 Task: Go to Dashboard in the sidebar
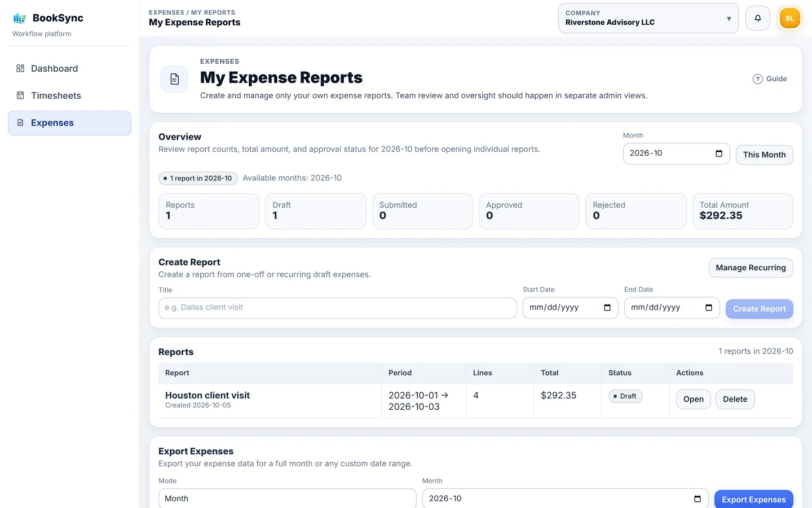tap(69, 68)
